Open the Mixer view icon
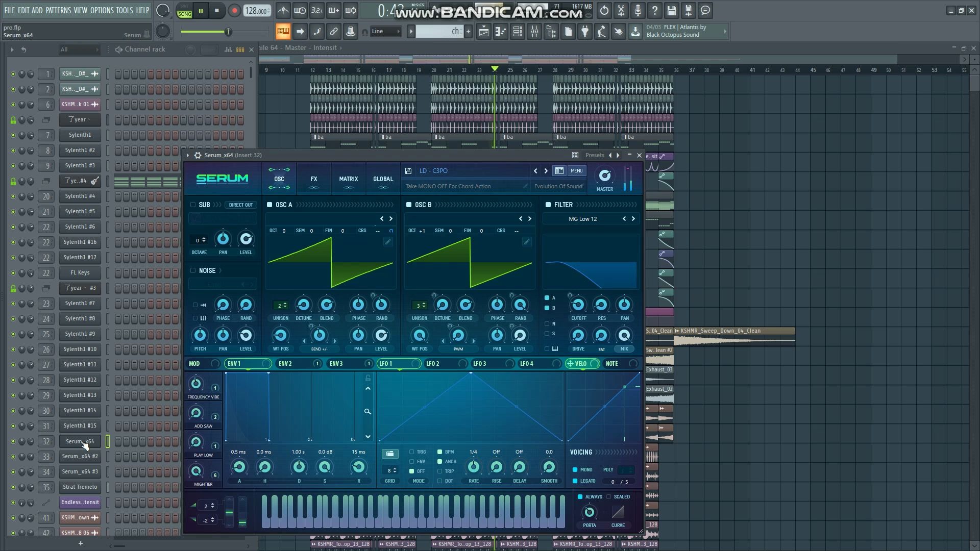This screenshot has height=551, width=980. pos(534,32)
